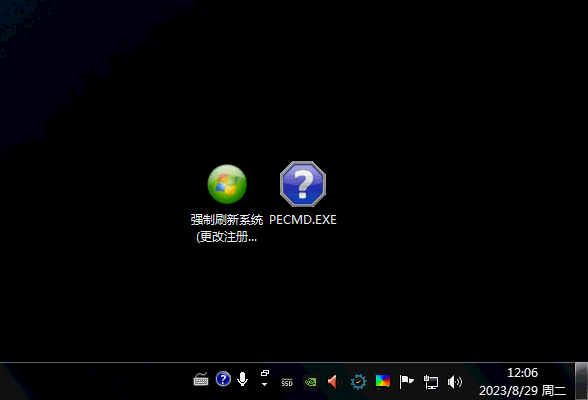The height and width of the screenshot is (400, 588).
Task: Open the colorful monitor tray icon
Action: point(383,382)
